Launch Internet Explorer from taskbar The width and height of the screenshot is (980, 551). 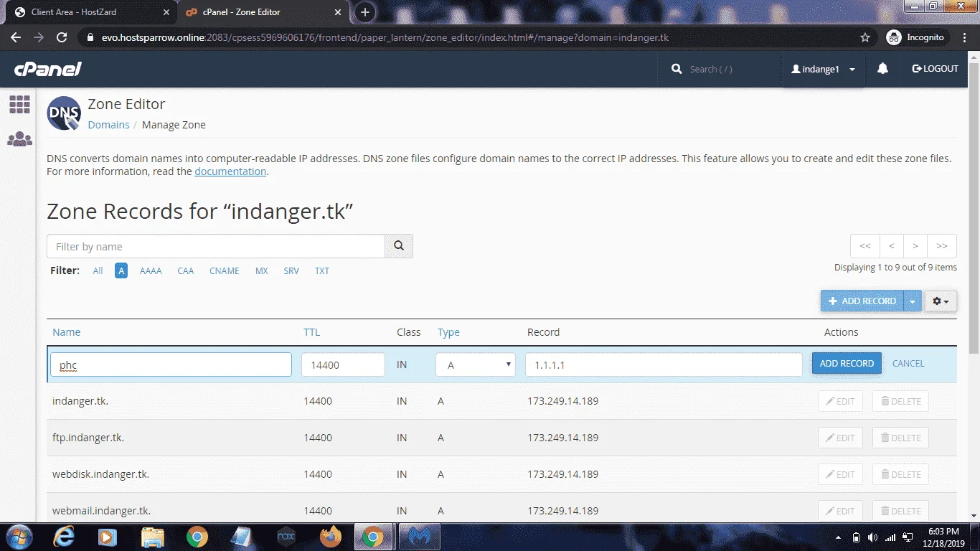64,537
